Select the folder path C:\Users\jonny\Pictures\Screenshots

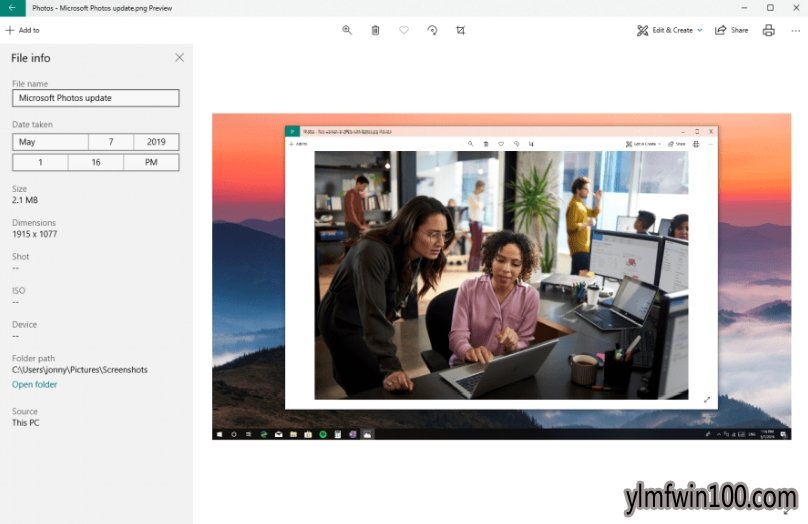tap(80, 369)
